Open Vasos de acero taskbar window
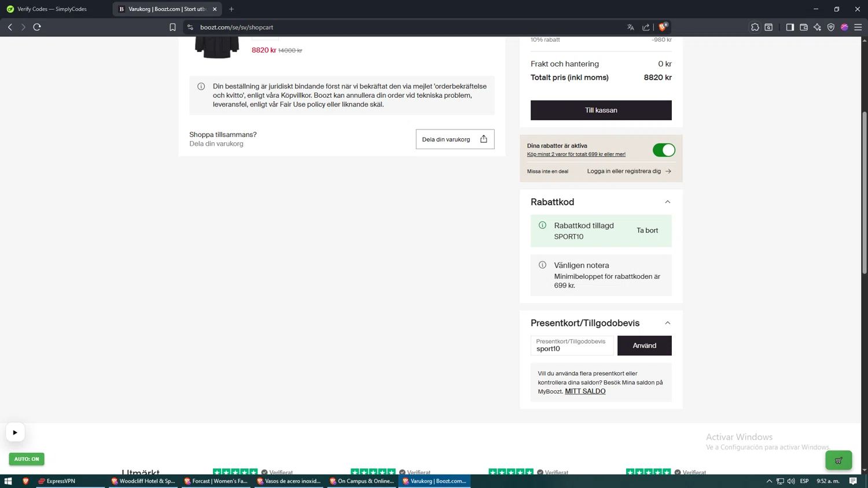This screenshot has width=868, height=488. (x=289, y=481)
